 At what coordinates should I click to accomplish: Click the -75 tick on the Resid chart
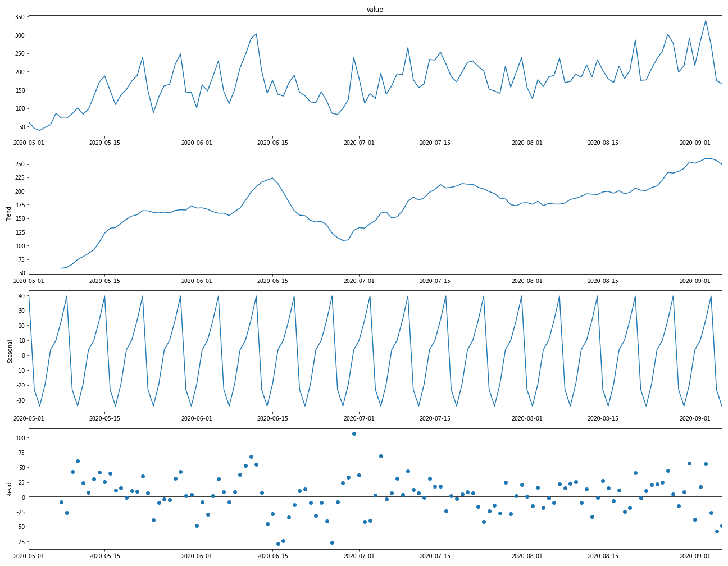coord(20,542)
